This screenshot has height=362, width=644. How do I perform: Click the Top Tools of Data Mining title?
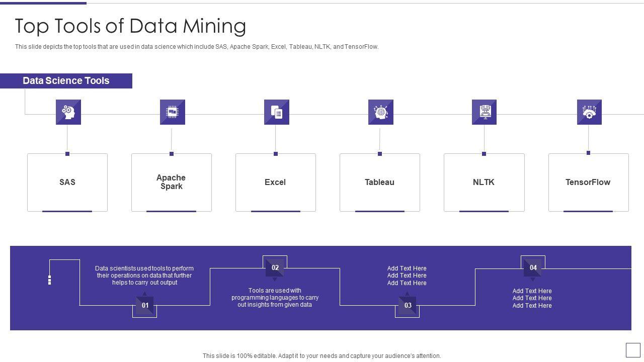click(130, 26)
